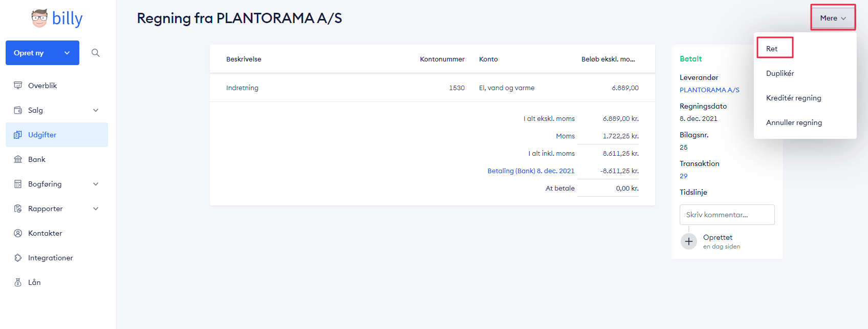Screen dimensions: 868x329
Task: Click the Integrationer puzzle icon
Action: point(18,258)
